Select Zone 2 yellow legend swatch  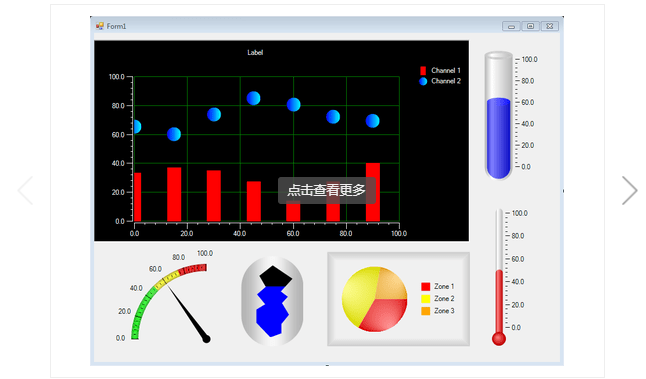click(426, 299)
